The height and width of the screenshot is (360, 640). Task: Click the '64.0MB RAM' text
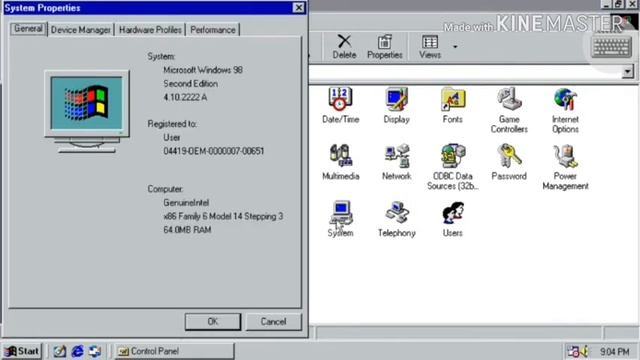coord(187,230)
